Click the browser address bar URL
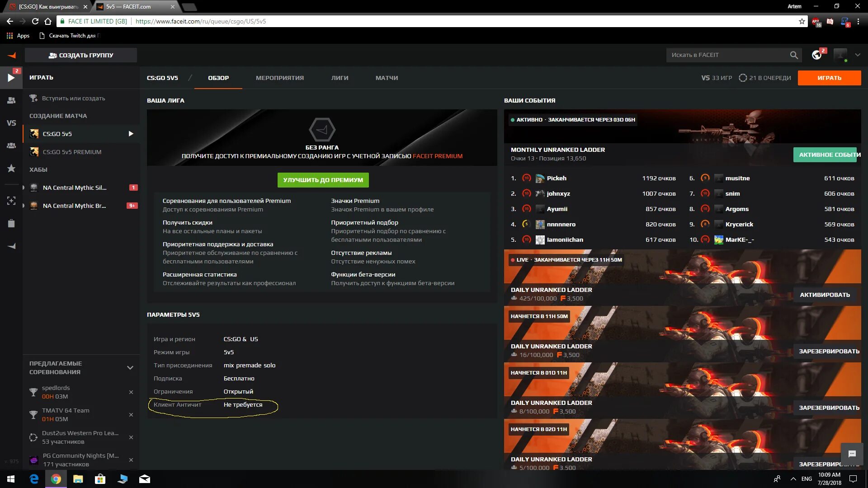The width and height of the screenshot is (868, 488). pyautogui.click(x=201, y=21)
